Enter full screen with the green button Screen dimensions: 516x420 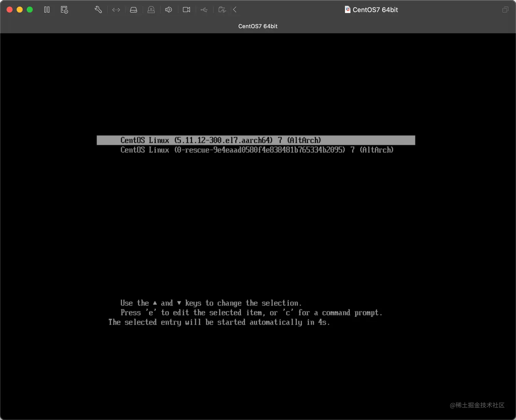tap(30, 10)
